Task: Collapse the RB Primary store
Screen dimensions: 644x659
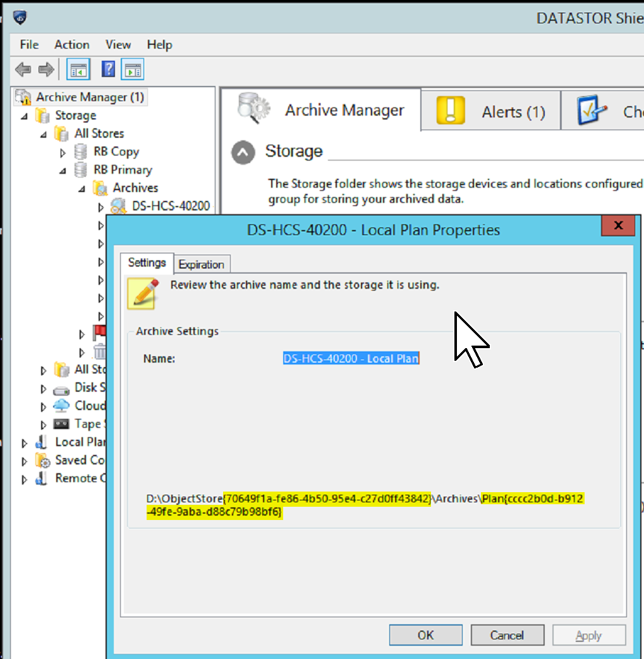Action: pos(63,171)
